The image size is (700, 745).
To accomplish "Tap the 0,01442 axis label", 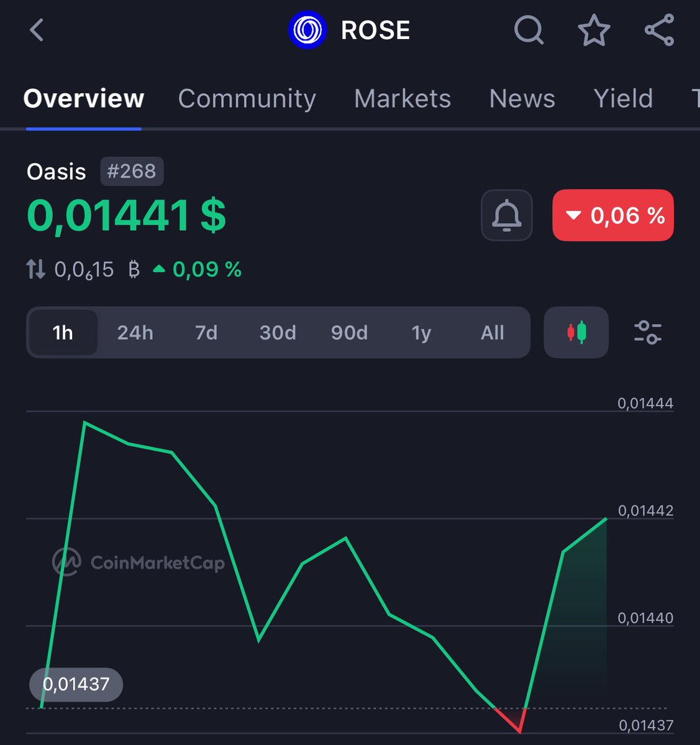I will (x=645, y=510).
